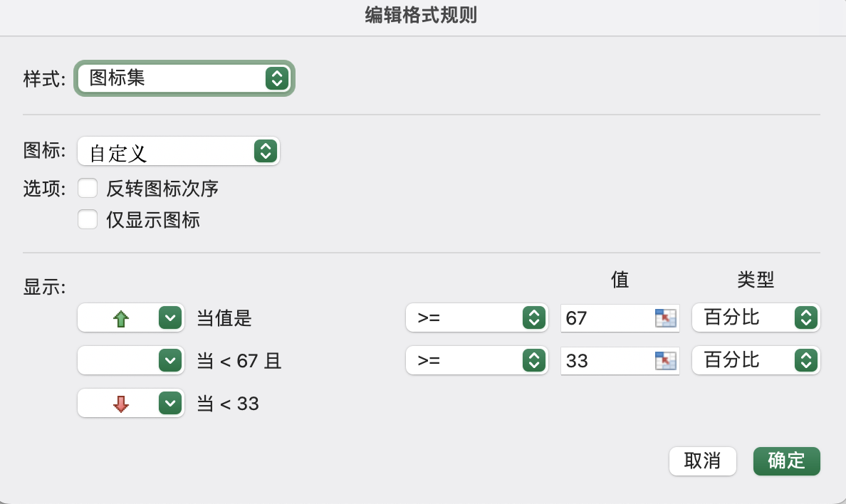Change second row 百分比 type dropdown

[x=756, y=361]
